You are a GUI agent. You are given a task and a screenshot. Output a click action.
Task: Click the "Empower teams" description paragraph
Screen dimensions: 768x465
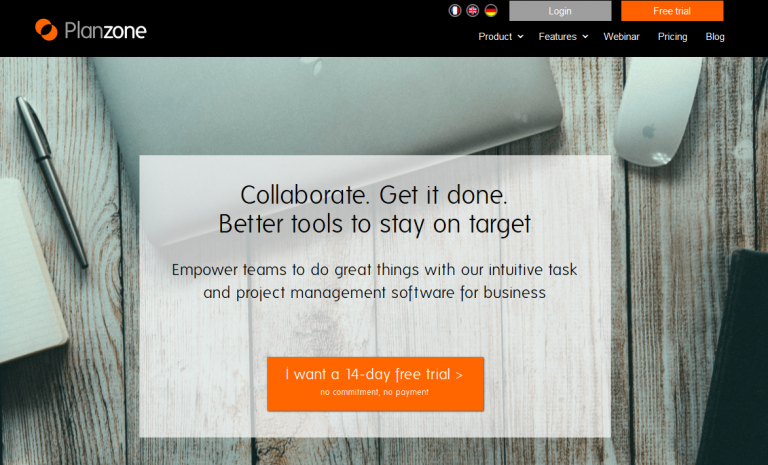click(x=374, y=281)
